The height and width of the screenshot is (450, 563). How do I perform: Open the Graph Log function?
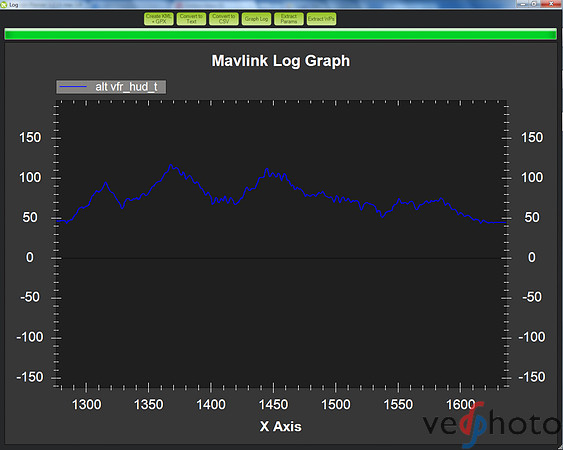tap(256, 19)
